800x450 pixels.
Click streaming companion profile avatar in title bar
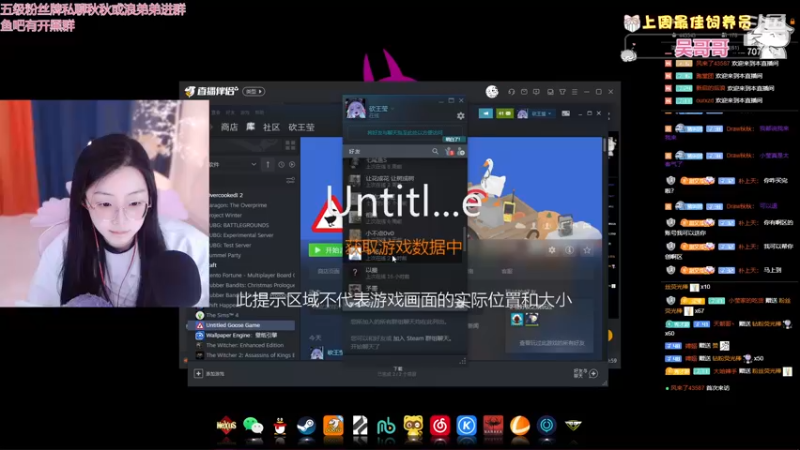coord(492,91)
